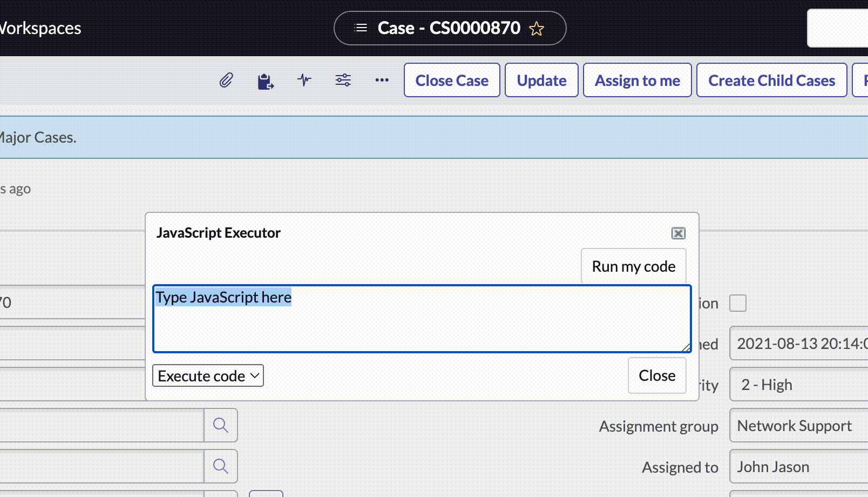The height and width of the screenshot is (497, 868).
Task: Add case CS0000870 to favorites star
Action: click(x=537, y=29)
